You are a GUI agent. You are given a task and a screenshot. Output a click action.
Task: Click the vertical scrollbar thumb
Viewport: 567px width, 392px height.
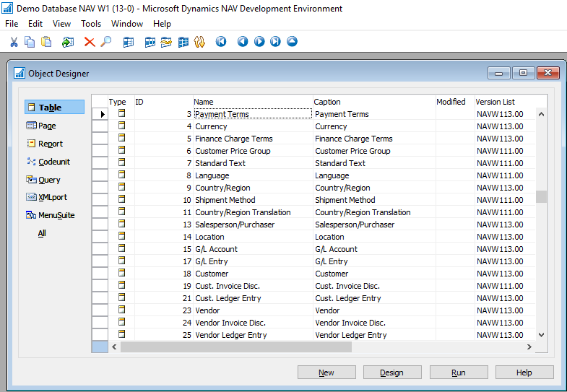coord(541,196)
